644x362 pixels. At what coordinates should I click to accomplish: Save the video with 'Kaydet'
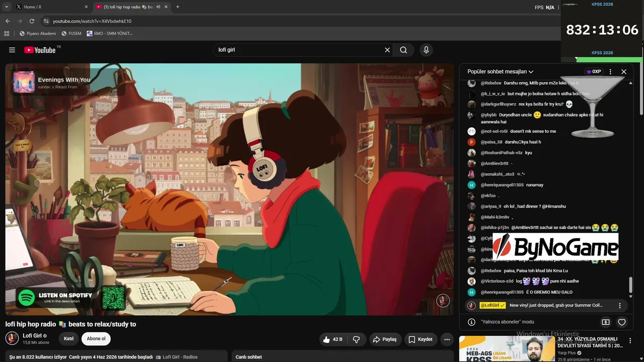point(420,339)
